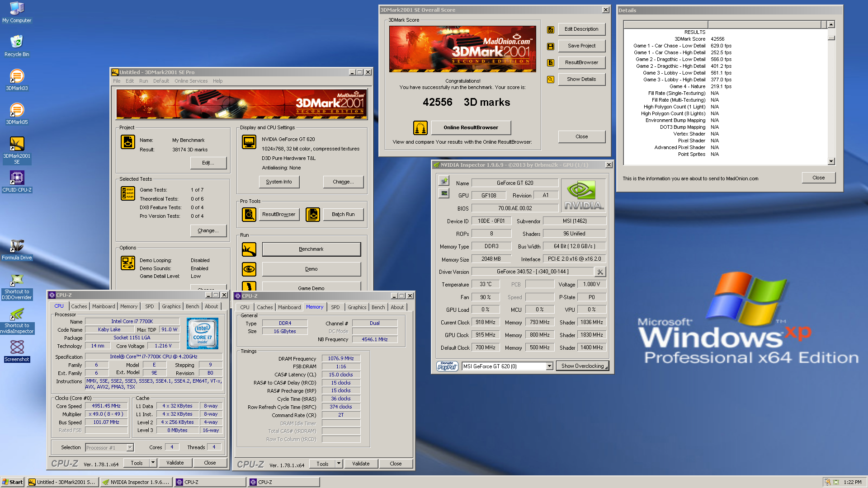Open the Recycle Bin desktop icon

click(17, 46)
